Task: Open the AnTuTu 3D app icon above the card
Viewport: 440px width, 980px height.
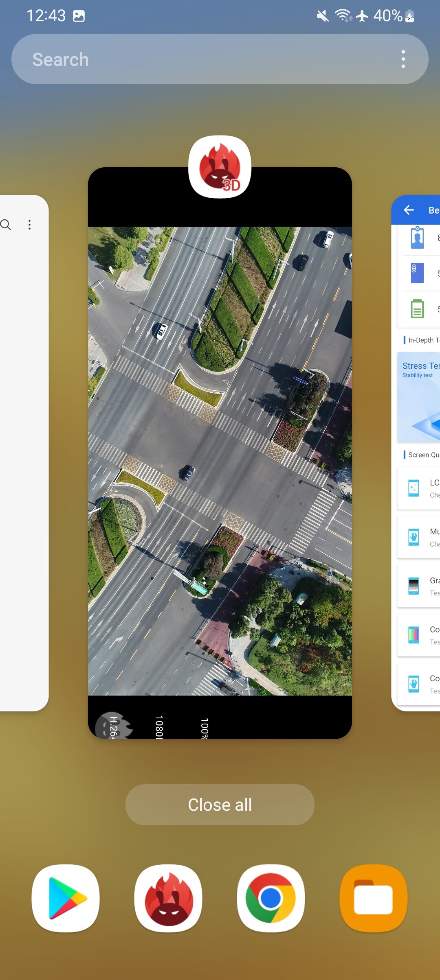Action: 220,167
